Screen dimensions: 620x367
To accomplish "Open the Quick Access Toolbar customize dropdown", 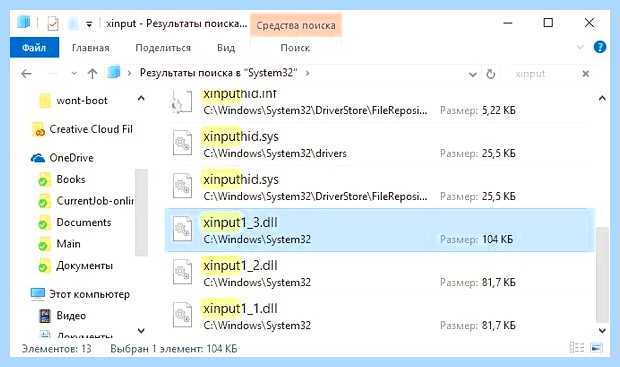I will click(x=89, y=25).
